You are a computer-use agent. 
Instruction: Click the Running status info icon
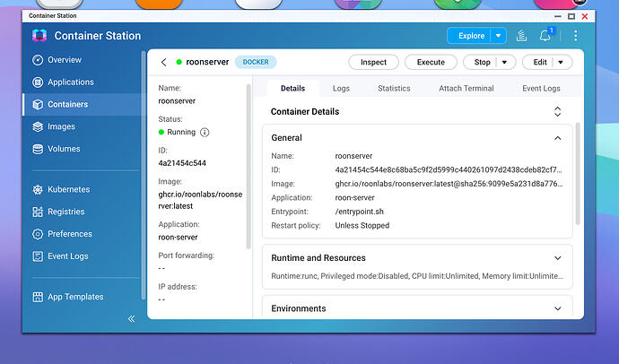(205, 132)
